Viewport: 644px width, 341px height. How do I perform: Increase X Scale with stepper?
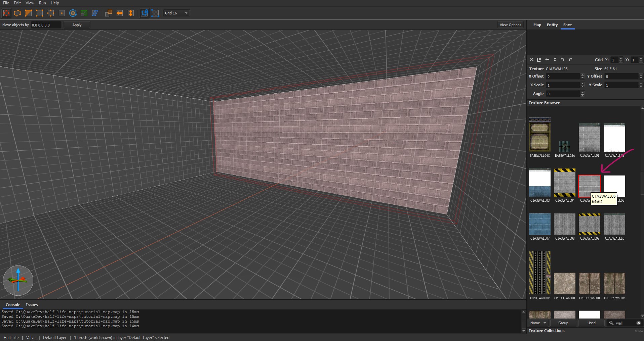pos(582,84)
